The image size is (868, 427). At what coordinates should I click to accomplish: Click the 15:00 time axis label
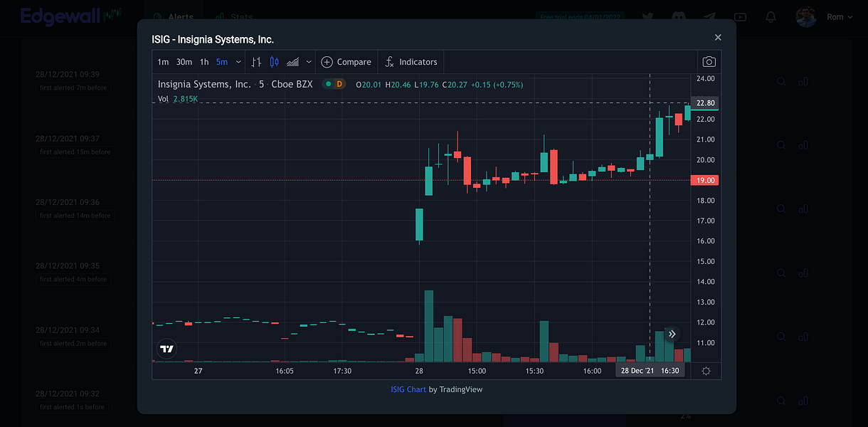coord(477,371)
